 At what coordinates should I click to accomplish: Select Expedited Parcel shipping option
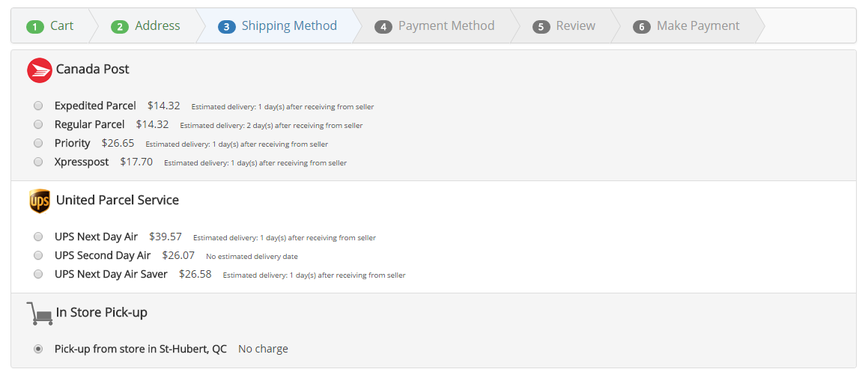click(38, 106)
